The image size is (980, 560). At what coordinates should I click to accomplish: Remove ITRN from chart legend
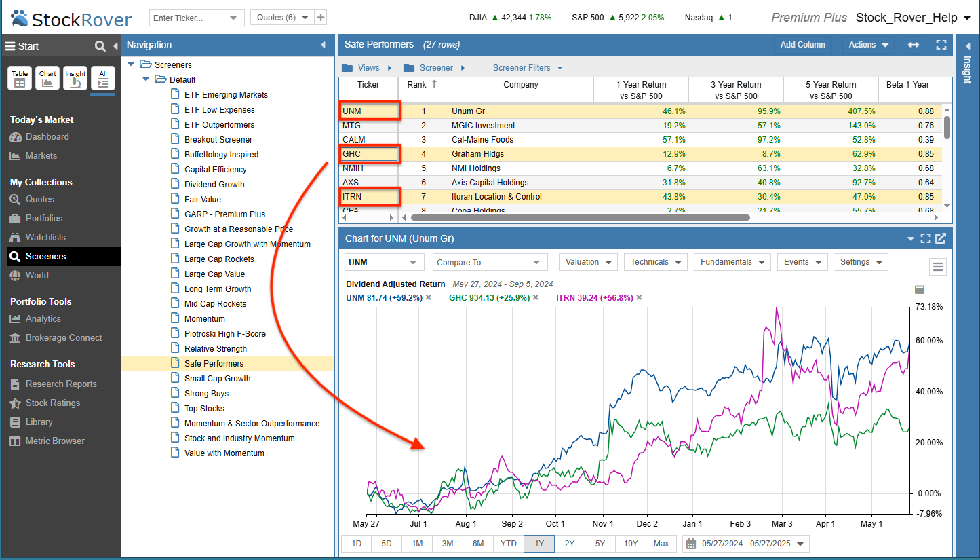click(639, 297)
